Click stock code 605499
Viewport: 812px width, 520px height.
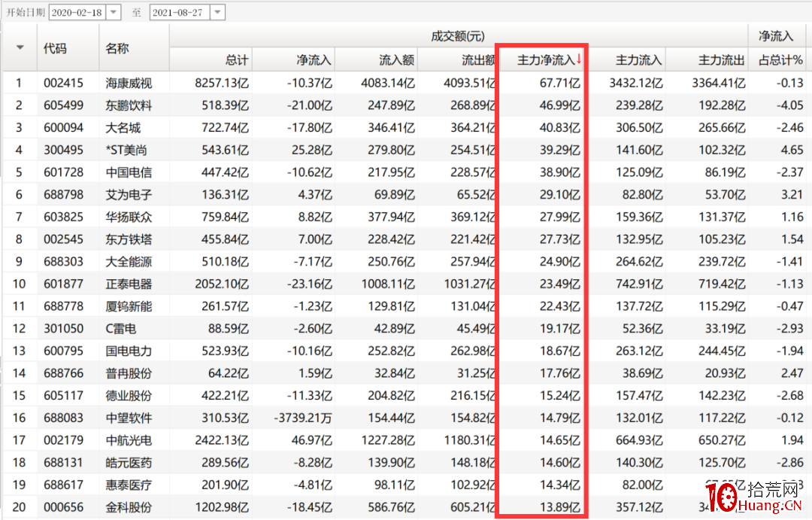pos(63,105)
